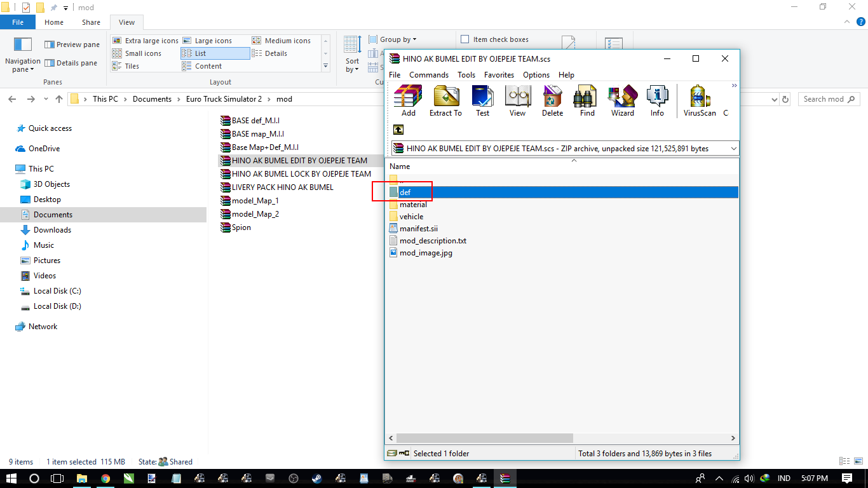Open the WinRAR Help menu
The width and height of the screenshot is (868, 488).
[x=566, y=75]
